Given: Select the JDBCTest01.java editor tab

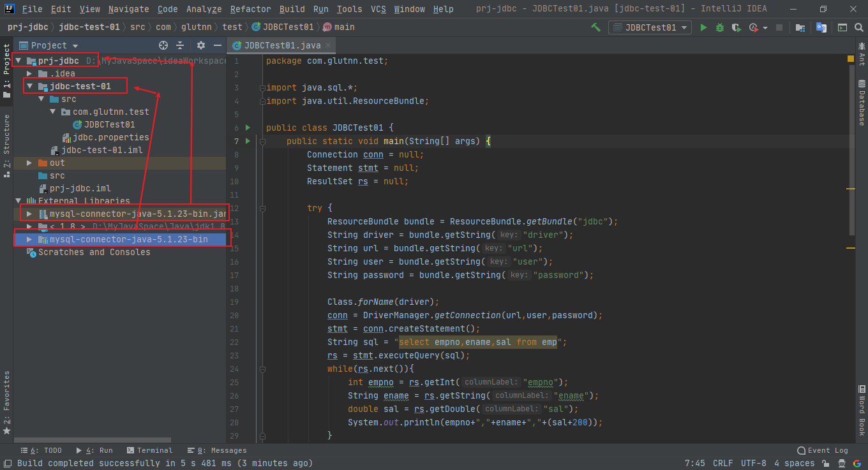Looking at the screenshot, I should point(283,45).
